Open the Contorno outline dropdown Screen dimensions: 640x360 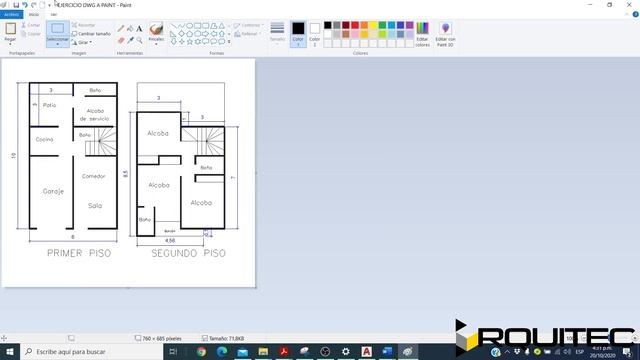point(249,25)
